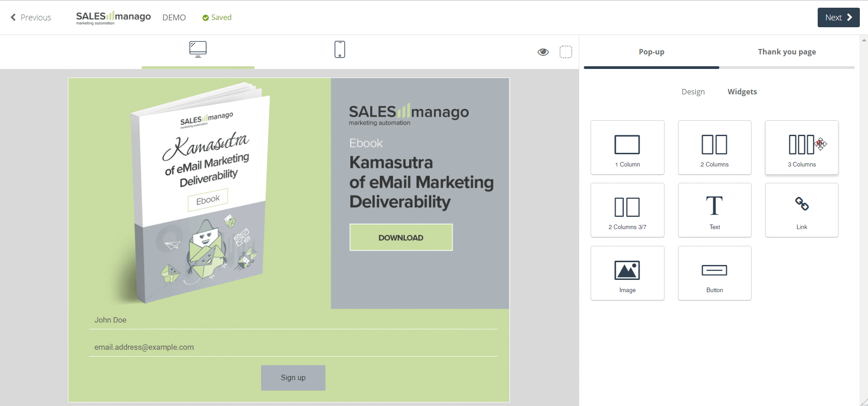
Task: Click the Saved status indicator
Action: 217,17
